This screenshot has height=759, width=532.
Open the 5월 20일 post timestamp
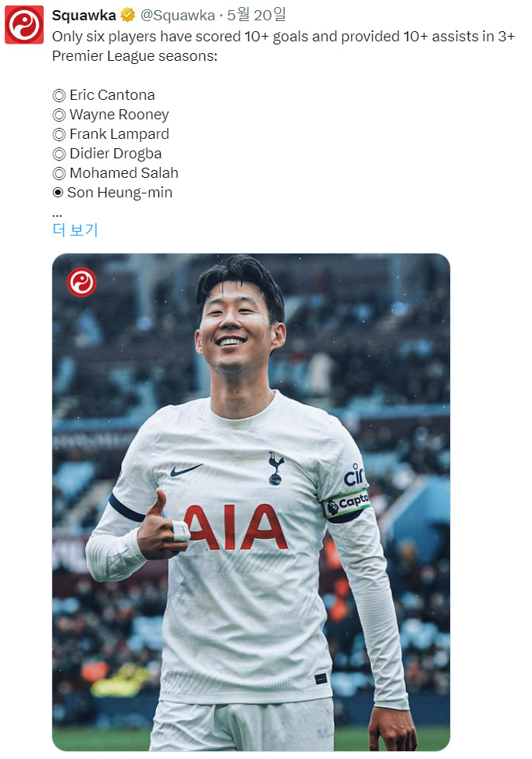257,15
